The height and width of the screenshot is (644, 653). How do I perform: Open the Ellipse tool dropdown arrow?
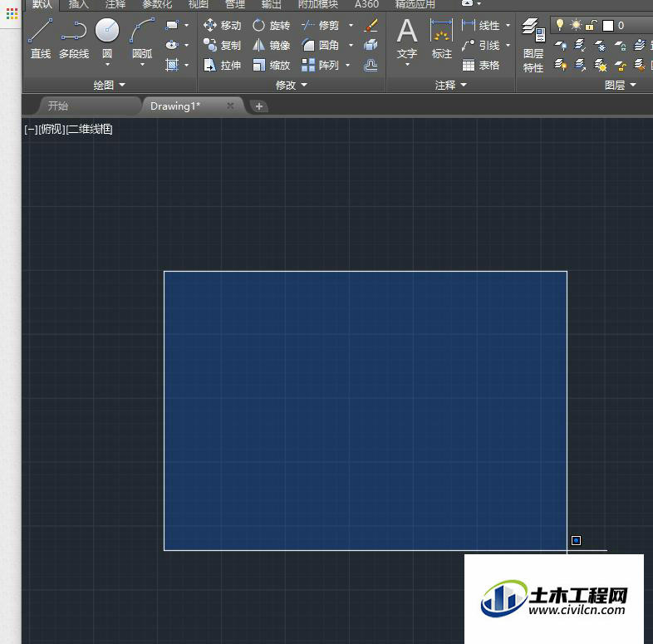point(186,45)
